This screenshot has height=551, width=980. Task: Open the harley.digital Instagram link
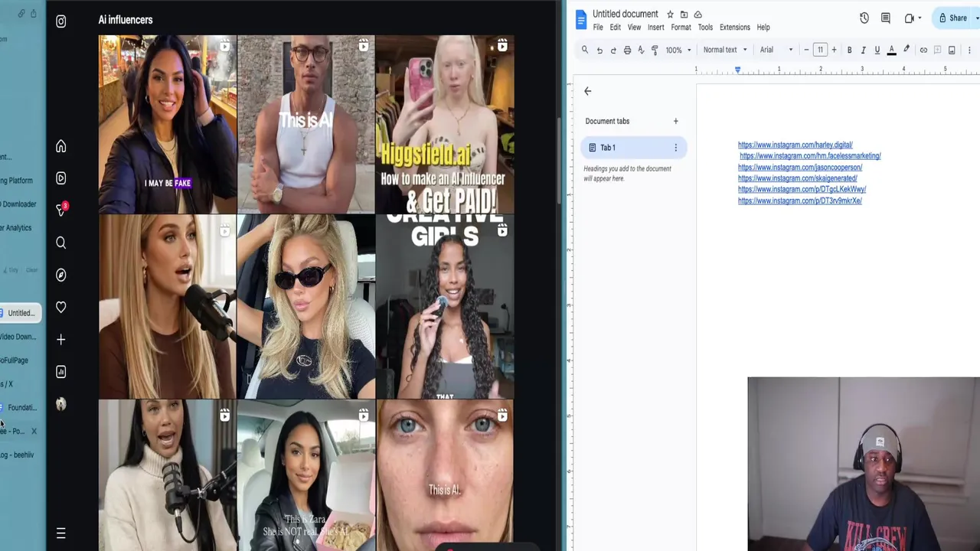point(795,145)
